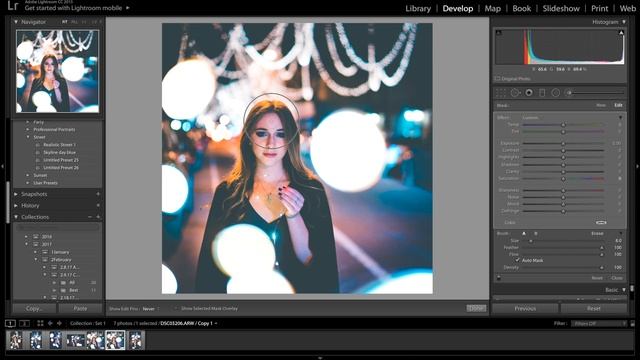640x360 pixels.
Task: Collapse the Histogram panel triangle
Action: (624, 22)
